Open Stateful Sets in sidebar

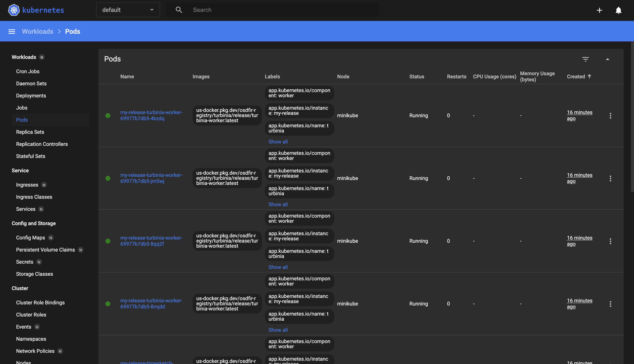tap(31, 156)
